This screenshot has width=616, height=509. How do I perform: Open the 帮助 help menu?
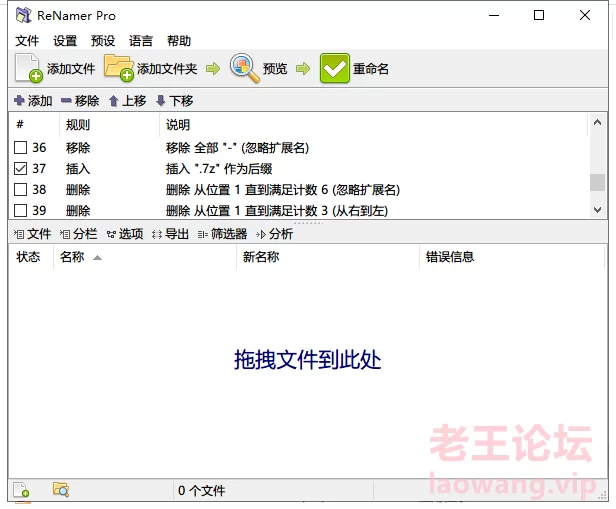179,41
